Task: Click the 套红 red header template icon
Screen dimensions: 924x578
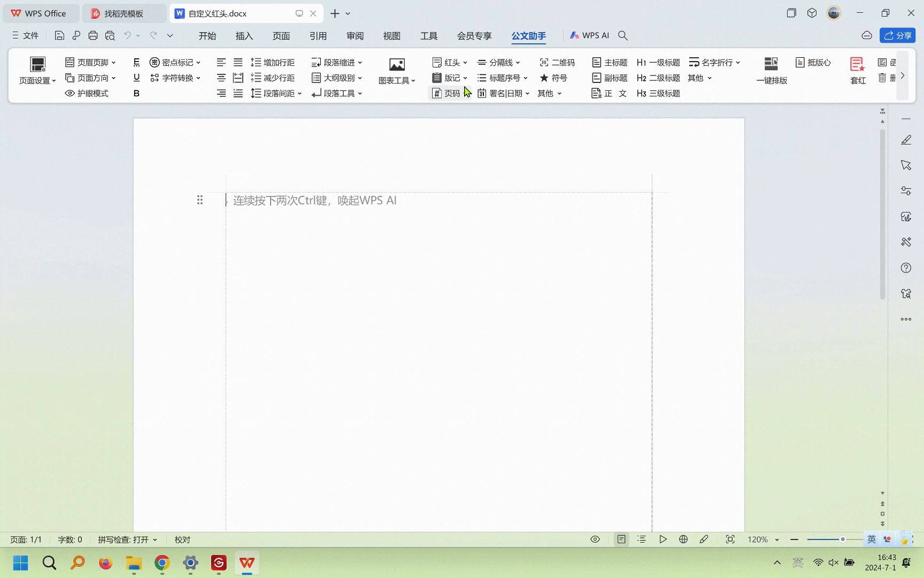Action: pyautogui.click(x=858, y=65)
